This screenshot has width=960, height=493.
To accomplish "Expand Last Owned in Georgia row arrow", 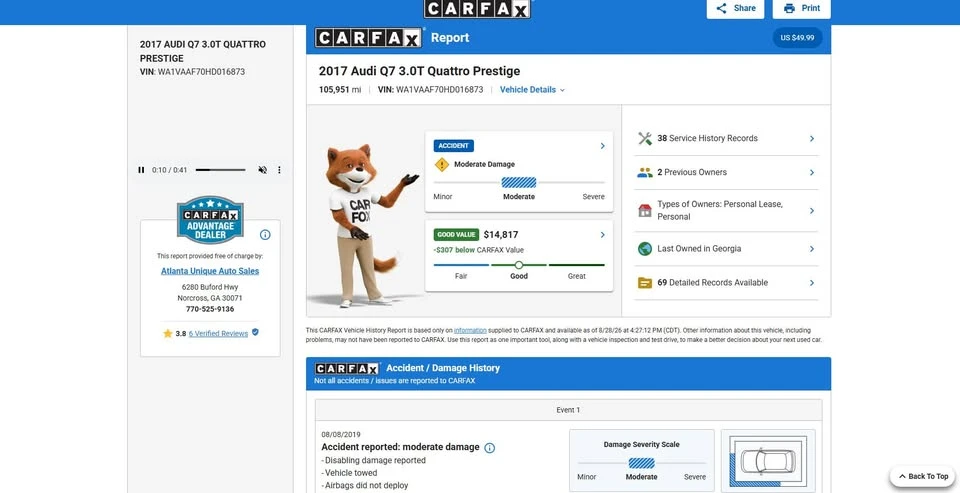I will click(x=812, y=249).
